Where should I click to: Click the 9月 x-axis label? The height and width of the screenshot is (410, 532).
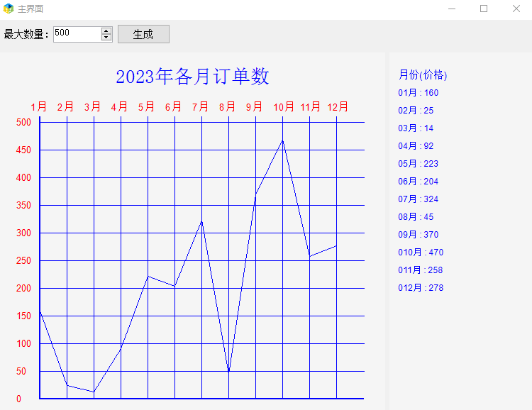[255, 107]
